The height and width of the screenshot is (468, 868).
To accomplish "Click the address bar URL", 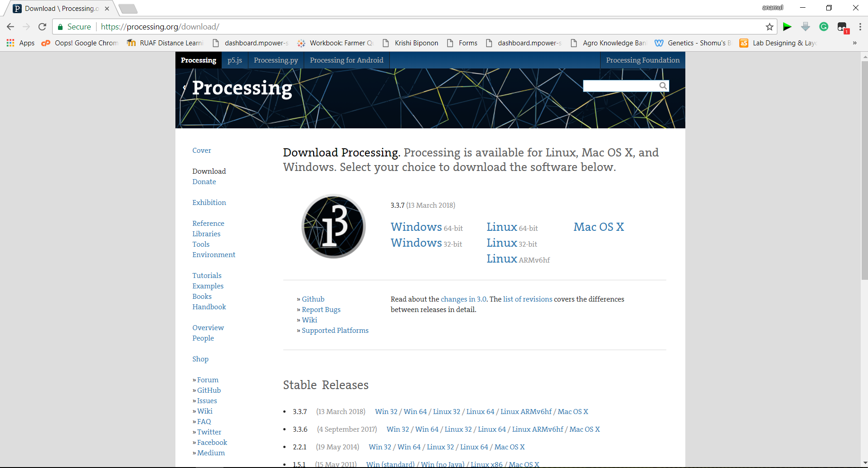I will click(160, 27).
